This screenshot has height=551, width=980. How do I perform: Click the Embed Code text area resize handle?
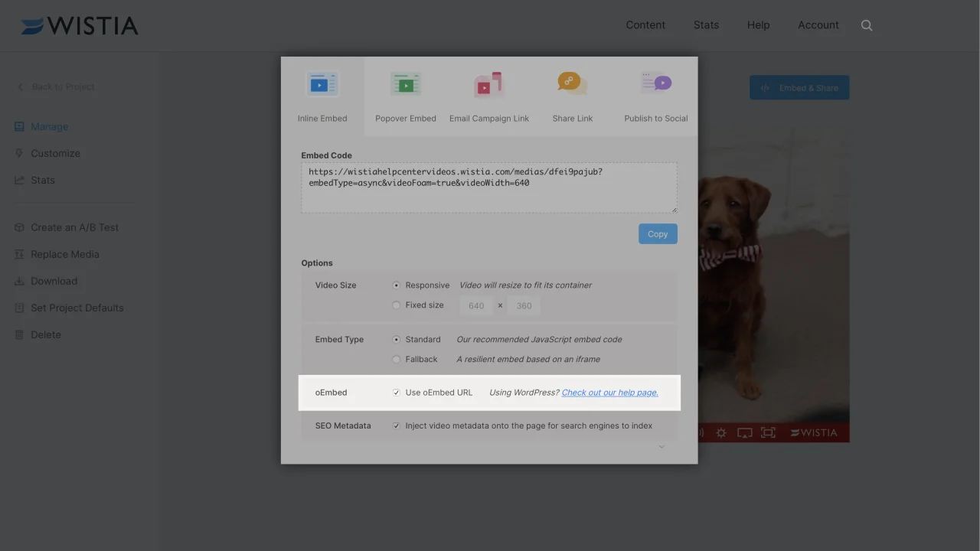[674, 210]
